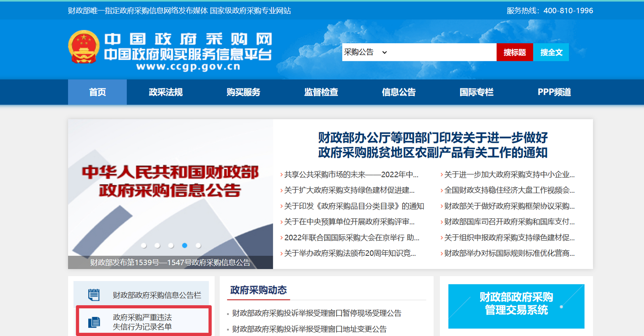Image resolution: width=644 pixels, height=336 pixels.
Task: Open the 采购公告 search type dropdown
Action: click(x=366, y=52)
